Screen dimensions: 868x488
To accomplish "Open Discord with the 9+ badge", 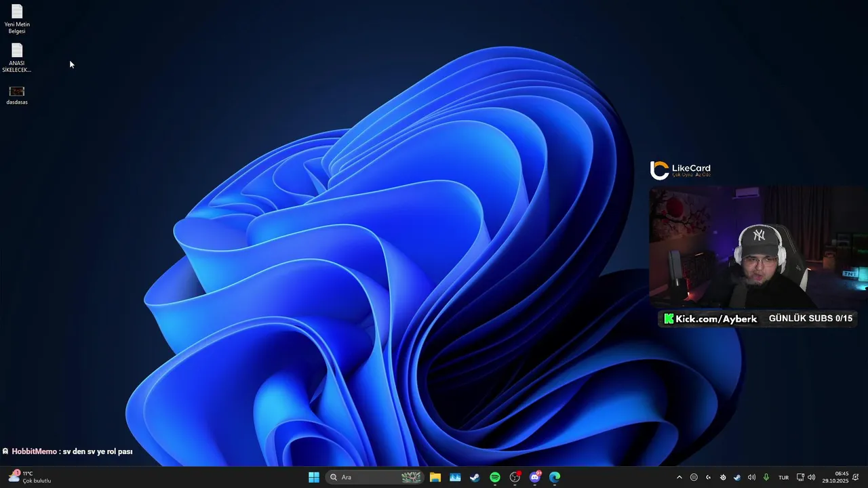I will (535, 477).
